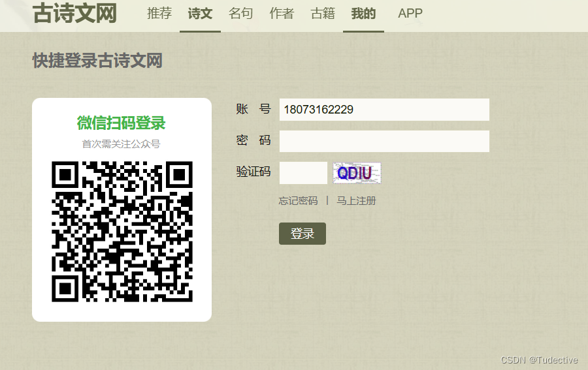Screen dimensions: 588x370
Task: Switch to the 诗文 tab
Action: [x=200, y=14]
